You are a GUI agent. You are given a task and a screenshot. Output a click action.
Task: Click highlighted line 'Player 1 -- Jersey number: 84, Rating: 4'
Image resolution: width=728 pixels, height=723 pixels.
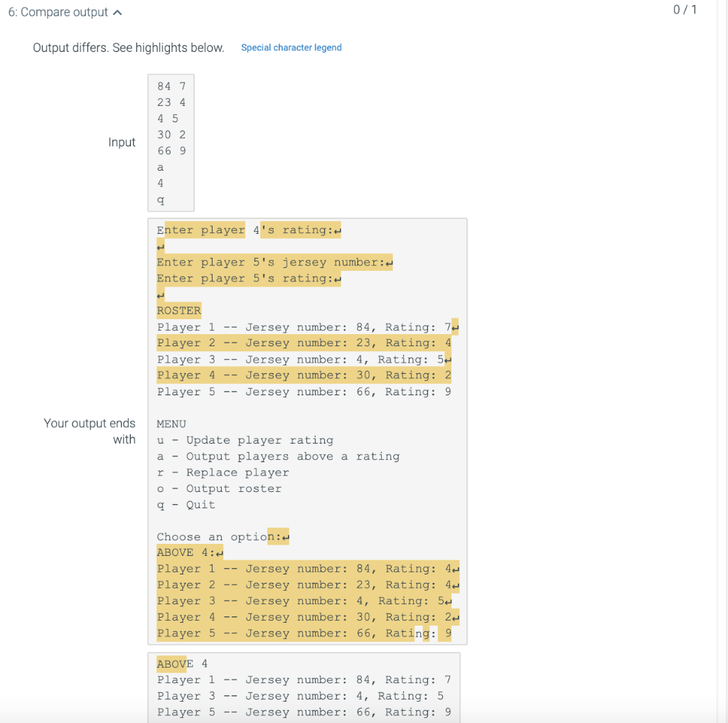point(309,569)
